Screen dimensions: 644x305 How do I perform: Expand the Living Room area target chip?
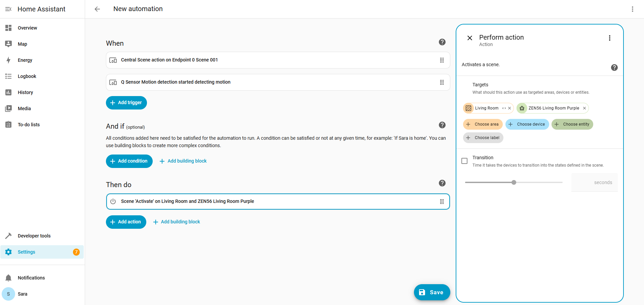pyautogui.click(x=504, y=108)
